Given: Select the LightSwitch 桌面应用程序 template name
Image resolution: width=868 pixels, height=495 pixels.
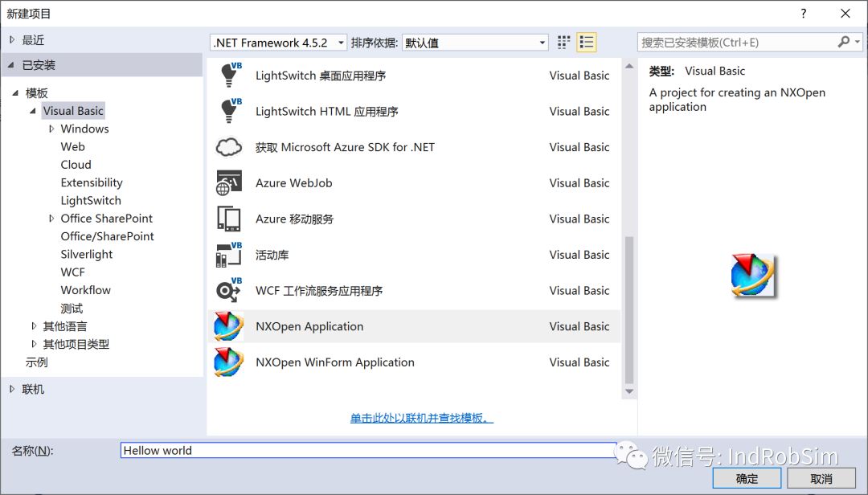Looking at the screenshot, I should (321, 76).
